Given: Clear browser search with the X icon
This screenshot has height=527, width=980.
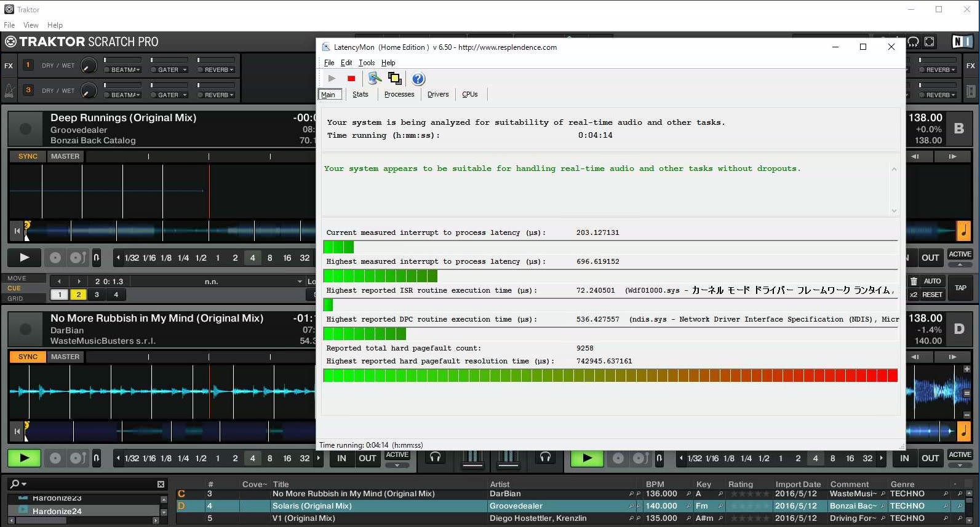Looking at the screenshot, I should tap(161, 485).
